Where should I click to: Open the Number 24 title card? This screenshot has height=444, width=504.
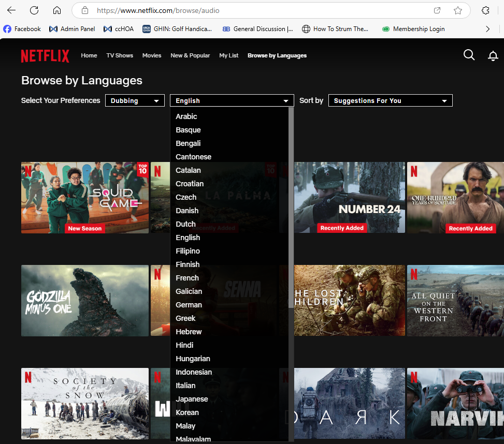point(350,198)
